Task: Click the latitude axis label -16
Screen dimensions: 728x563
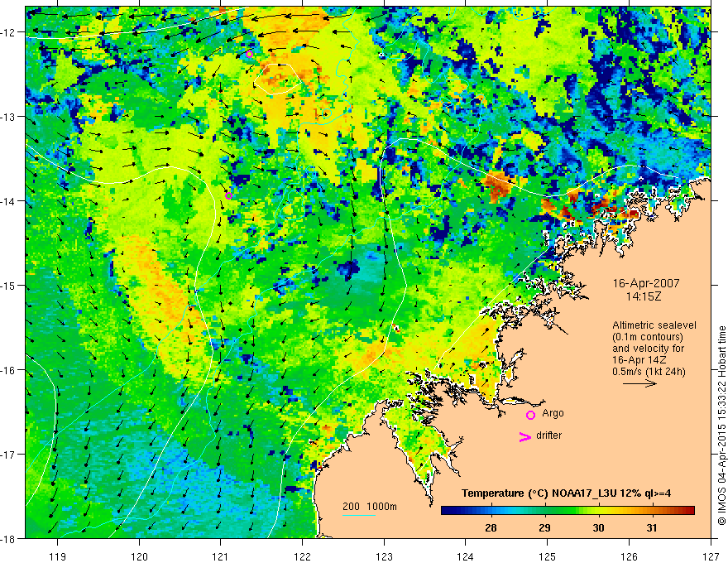Action: (9, 370)
